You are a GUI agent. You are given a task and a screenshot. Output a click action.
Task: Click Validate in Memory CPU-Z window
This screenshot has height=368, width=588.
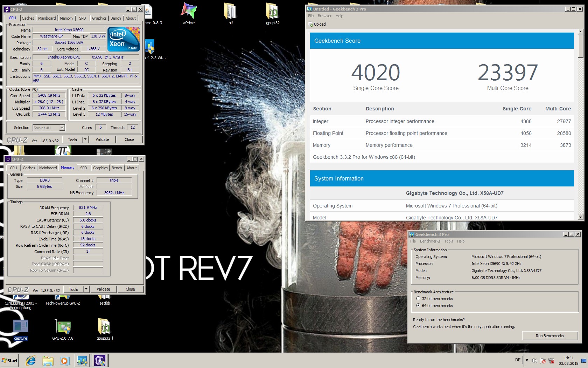coord(103,289)
